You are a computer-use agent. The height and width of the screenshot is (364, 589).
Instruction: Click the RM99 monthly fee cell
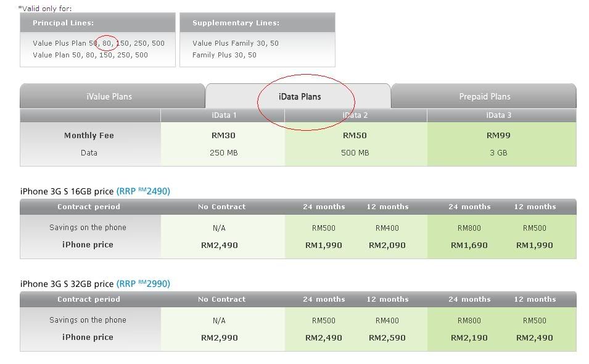click(x=498, y=135)
